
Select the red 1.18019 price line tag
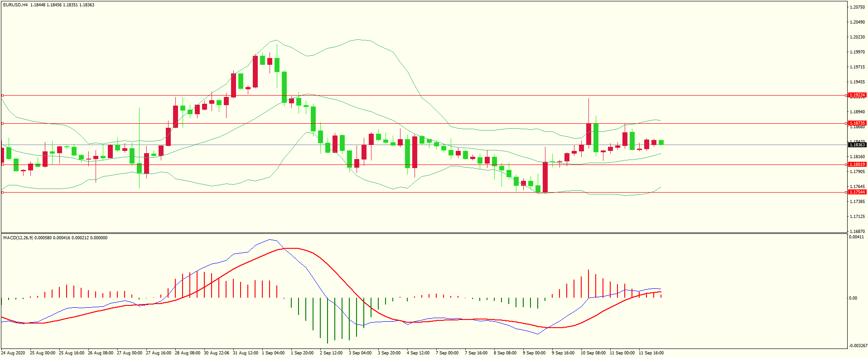(x=857, y=164)
